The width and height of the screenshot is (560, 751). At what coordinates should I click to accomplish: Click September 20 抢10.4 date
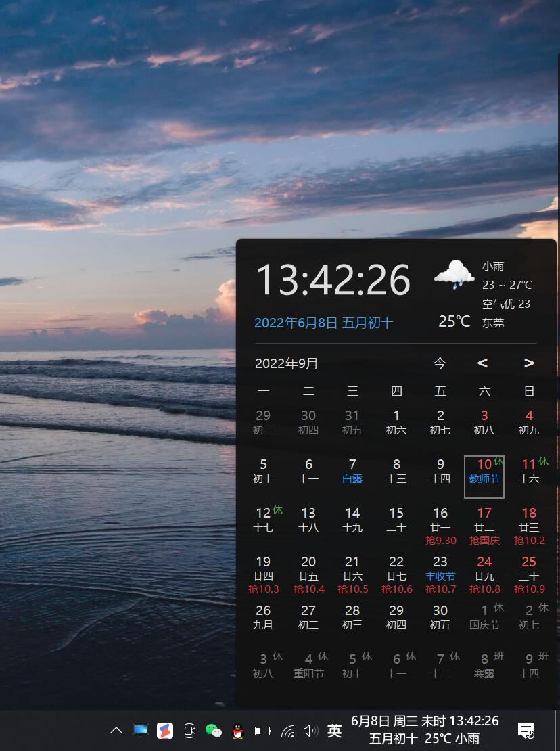coord(308,574)
